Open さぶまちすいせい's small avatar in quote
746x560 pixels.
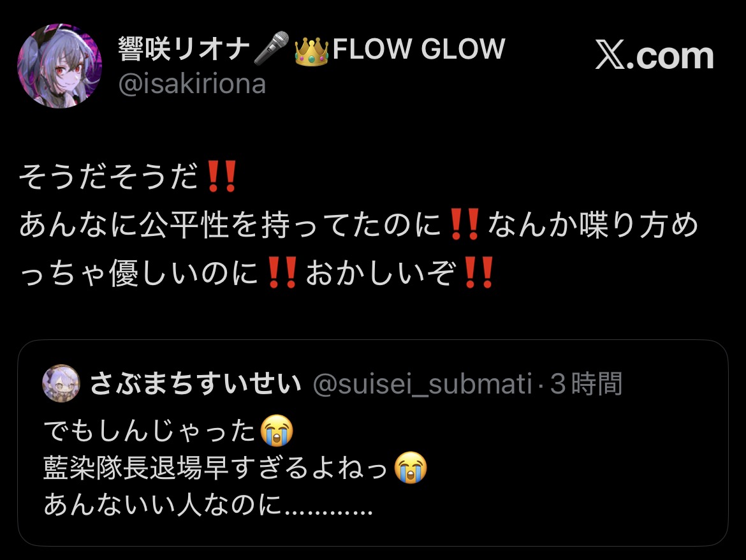click(61, 383)
